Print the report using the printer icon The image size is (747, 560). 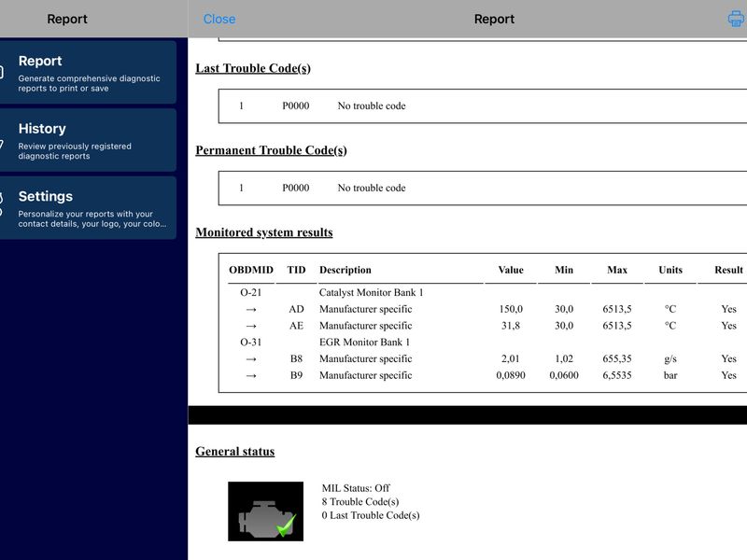737,19
